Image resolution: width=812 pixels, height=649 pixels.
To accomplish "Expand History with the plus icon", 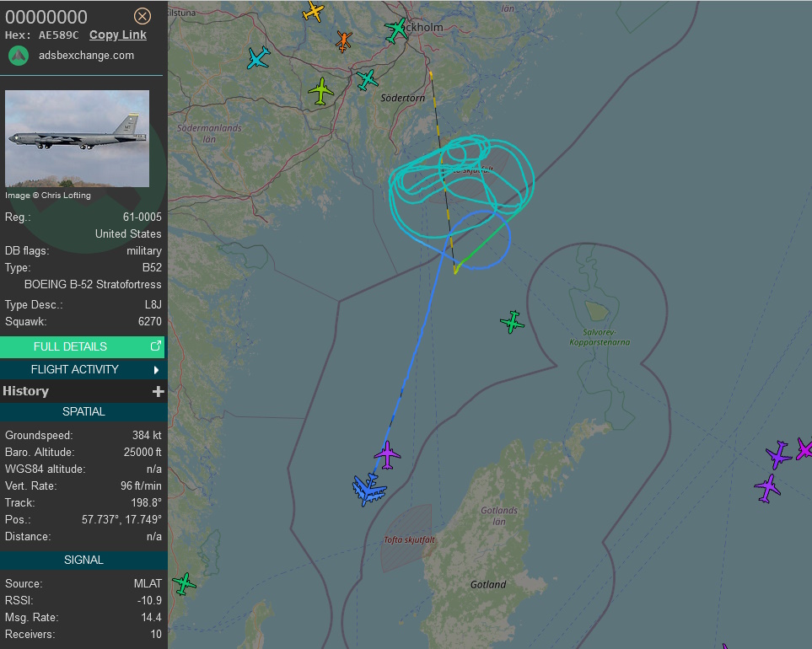I will 158,391.
